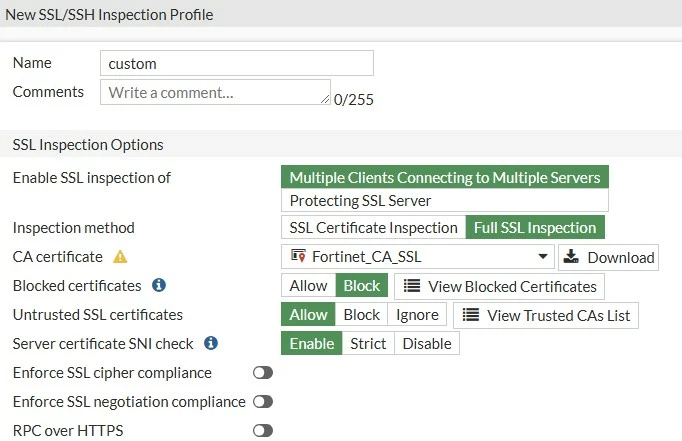This screenshot has width=682, height=441.
Task: Choose Full SSL Inspection method
Action: point(535,227)
